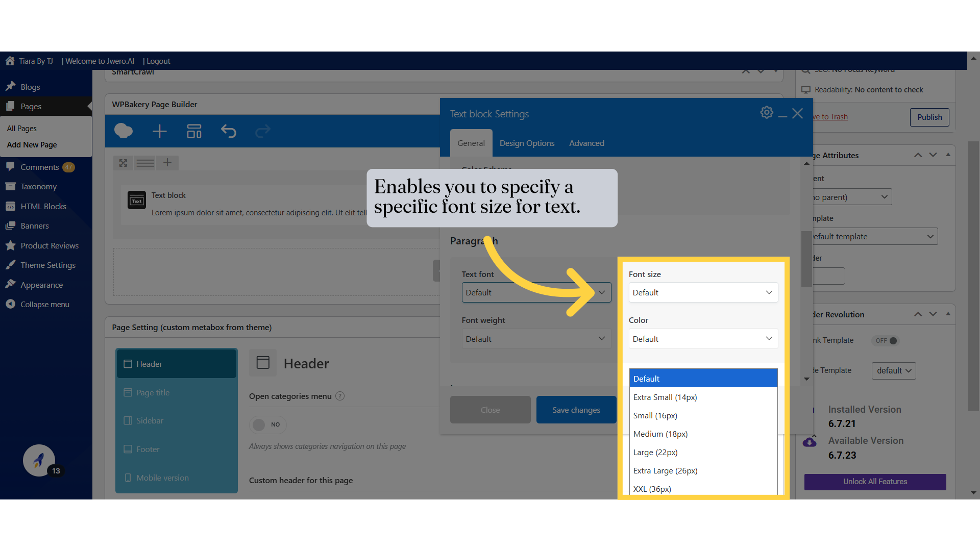Click the help icon beside Open categories menu

pos(340,396)
